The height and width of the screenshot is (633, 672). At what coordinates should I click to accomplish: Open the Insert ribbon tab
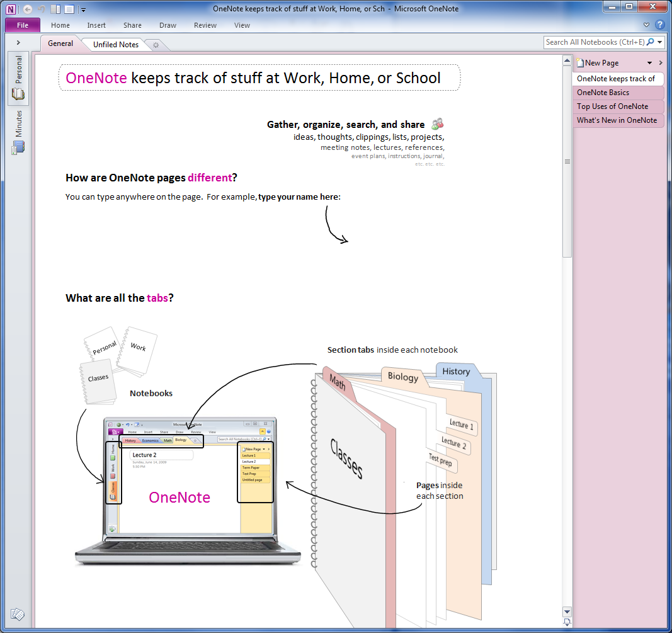pos(96,25)
